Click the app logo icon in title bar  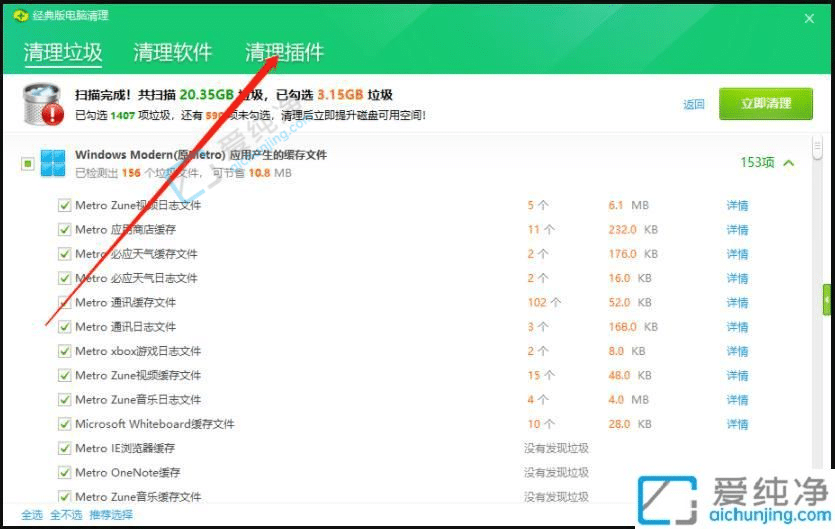coord(21,15)
